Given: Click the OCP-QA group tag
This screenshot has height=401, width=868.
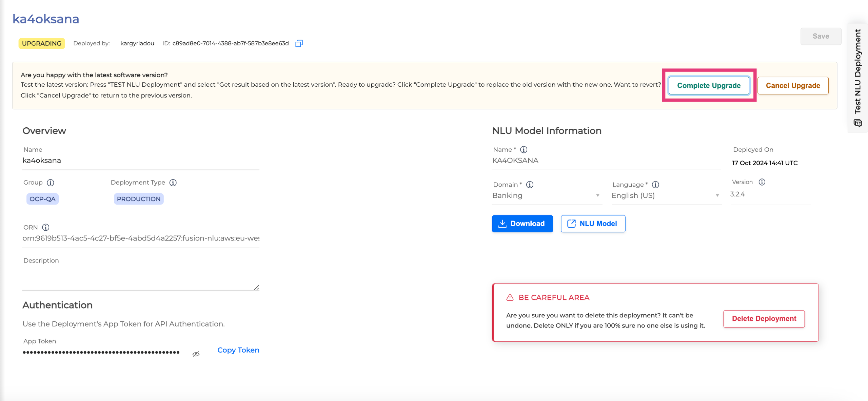Looking at the screenshot, I should (42, 199).
